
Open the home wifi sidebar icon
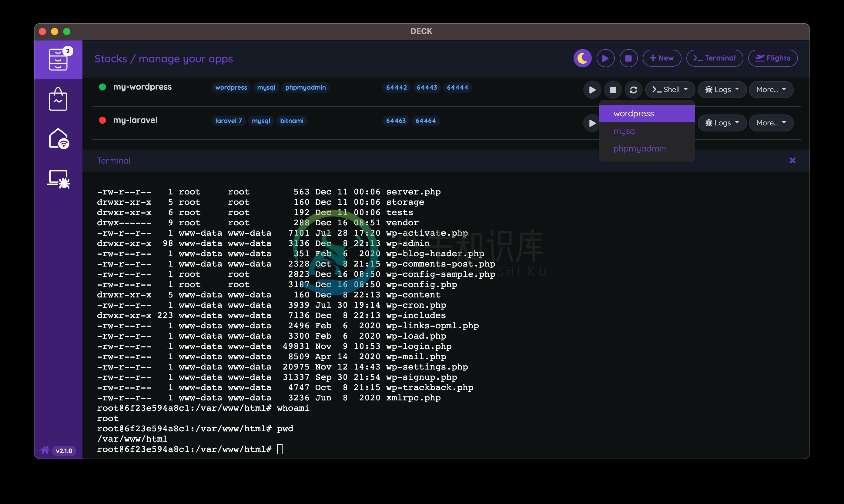click(x=59, y=138)
